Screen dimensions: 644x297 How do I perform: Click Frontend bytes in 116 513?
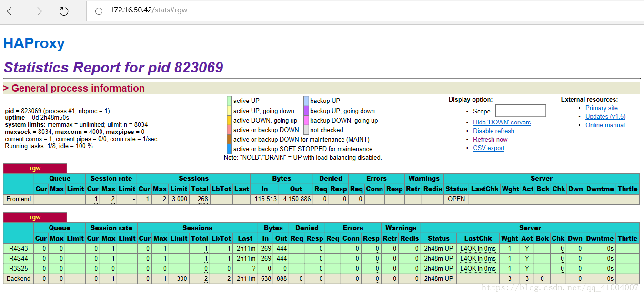tap(265, 199)
